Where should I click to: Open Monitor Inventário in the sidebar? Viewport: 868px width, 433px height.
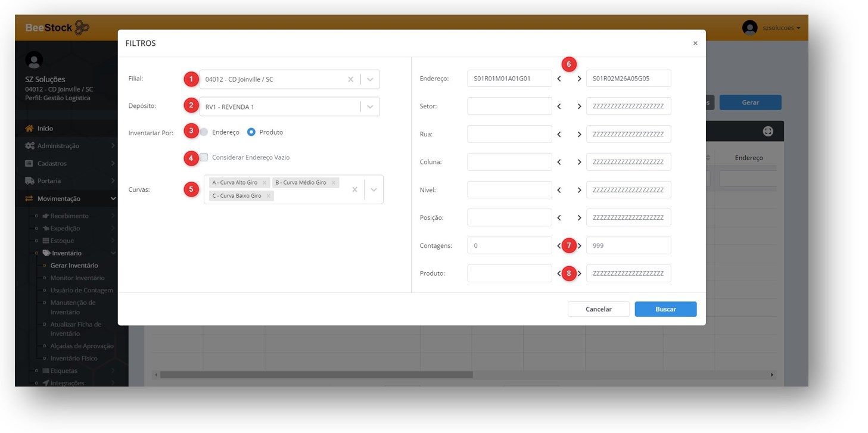pos(77,278)
